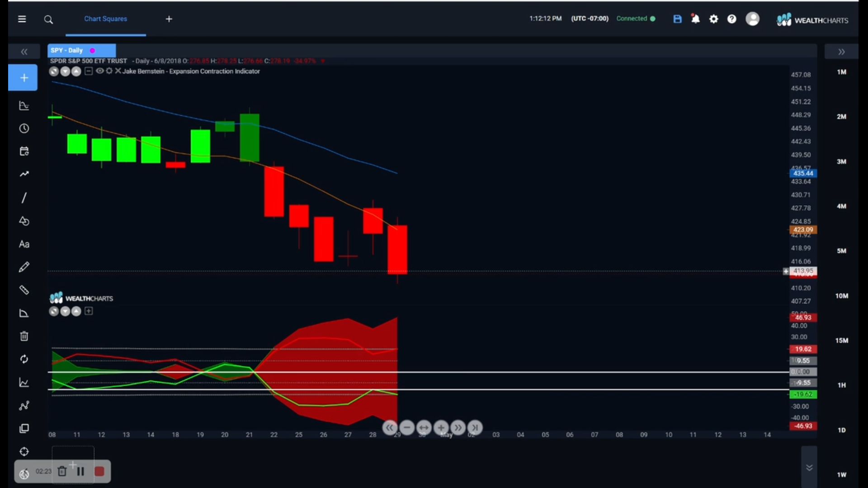Discard recording with recorder trash icon
Screen dimensions: 868x488
62,472
